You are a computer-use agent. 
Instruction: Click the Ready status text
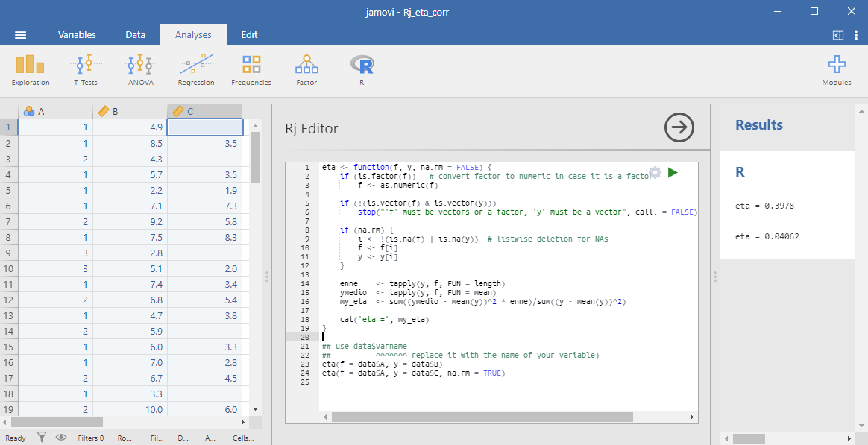[x=16, y=438]
